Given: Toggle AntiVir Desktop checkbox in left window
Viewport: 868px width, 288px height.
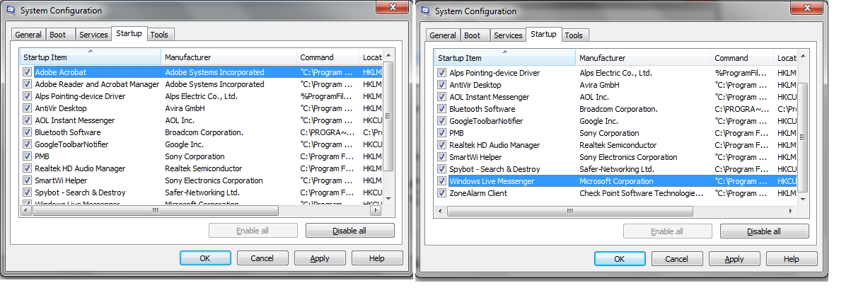Looking at the screenshot, I should click(x=28, y=108).
